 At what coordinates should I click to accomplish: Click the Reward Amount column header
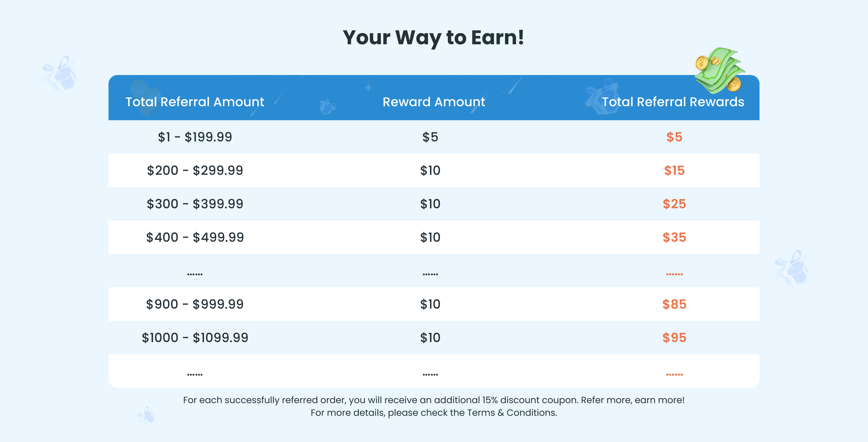[434, 102]
